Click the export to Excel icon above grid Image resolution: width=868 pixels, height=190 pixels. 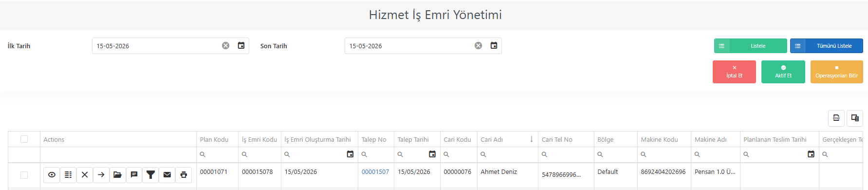click(x=836, y=118)
